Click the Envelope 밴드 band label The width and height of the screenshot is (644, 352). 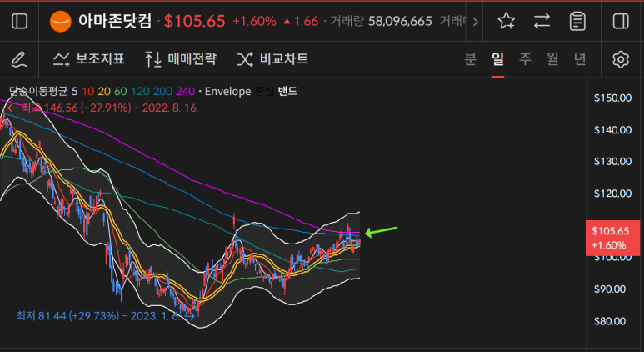287,91
